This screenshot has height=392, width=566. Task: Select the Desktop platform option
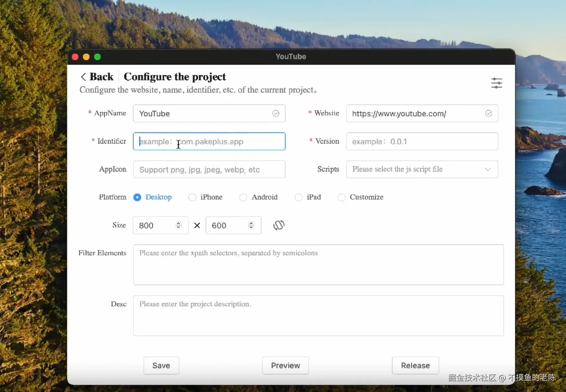coord(137,197)
